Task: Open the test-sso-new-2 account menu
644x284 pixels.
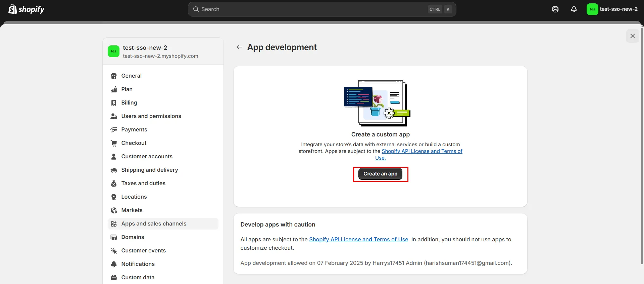Action: [612, 9]
